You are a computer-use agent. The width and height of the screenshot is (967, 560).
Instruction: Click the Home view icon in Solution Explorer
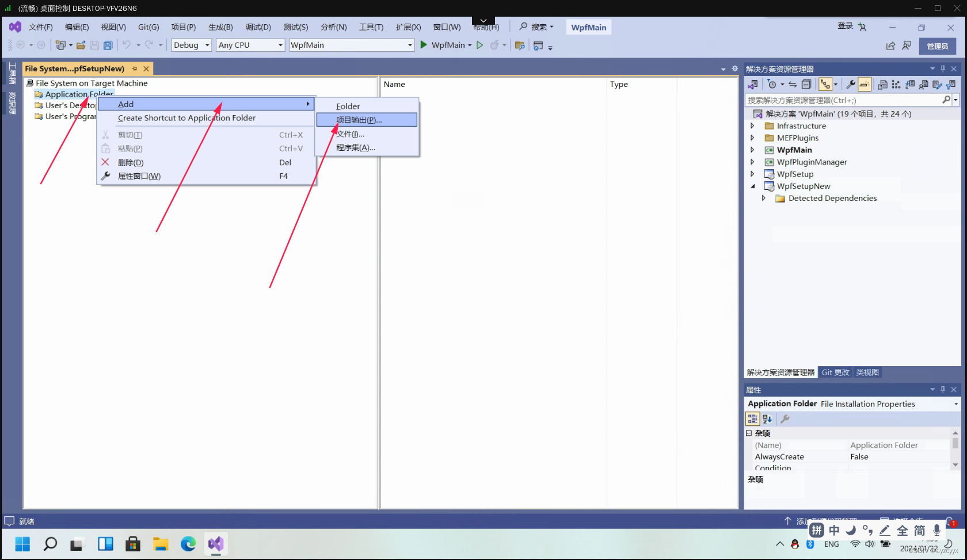[x=753, y=85]
